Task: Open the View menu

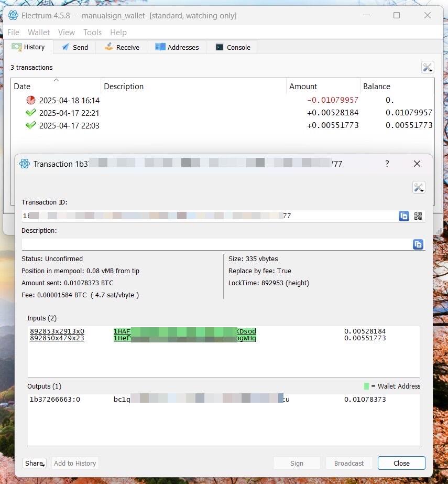Action: tap(67, 33)
